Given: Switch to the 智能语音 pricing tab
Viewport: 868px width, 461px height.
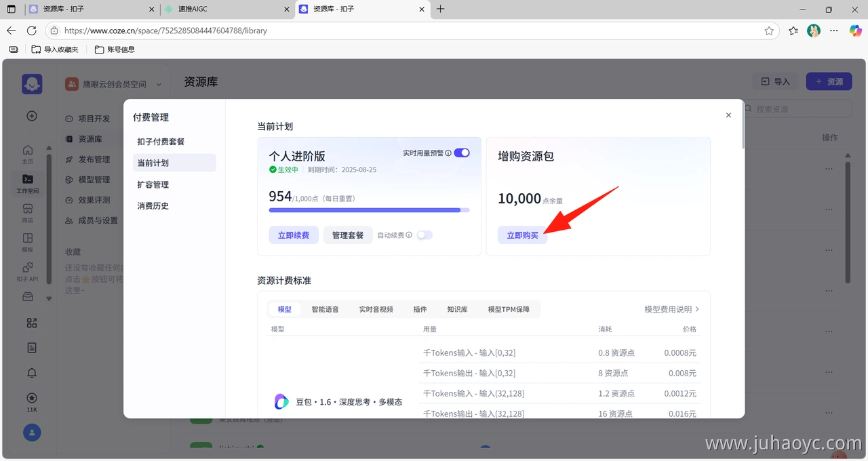Looking at the screenshot, I should 325,309.
